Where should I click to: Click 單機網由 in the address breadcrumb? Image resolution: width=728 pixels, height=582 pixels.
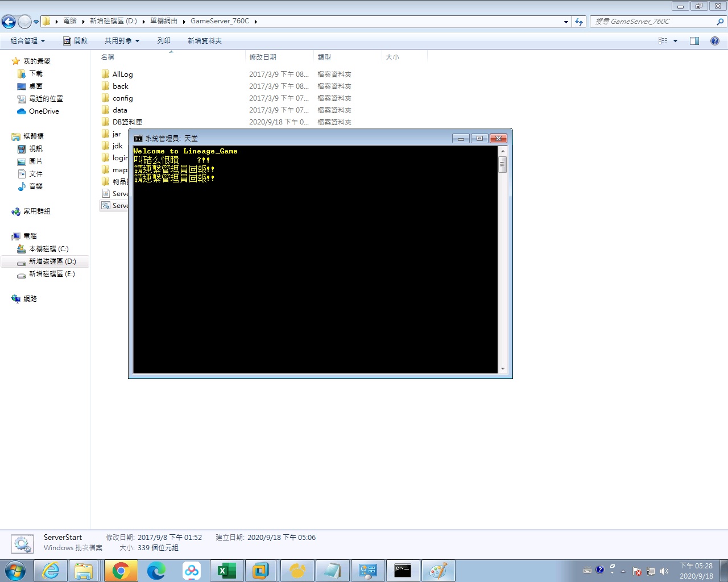[164, 21]
